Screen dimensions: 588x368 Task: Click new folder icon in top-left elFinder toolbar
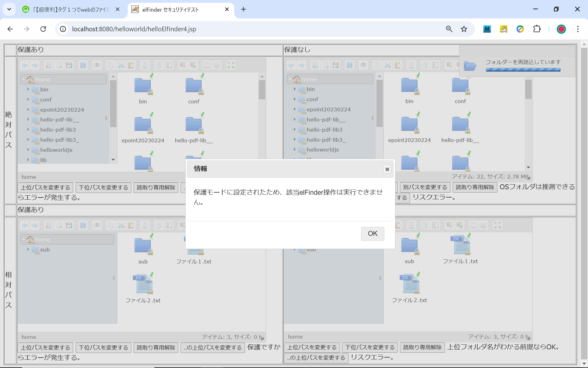pyautogui.click(x=49, y=65)
